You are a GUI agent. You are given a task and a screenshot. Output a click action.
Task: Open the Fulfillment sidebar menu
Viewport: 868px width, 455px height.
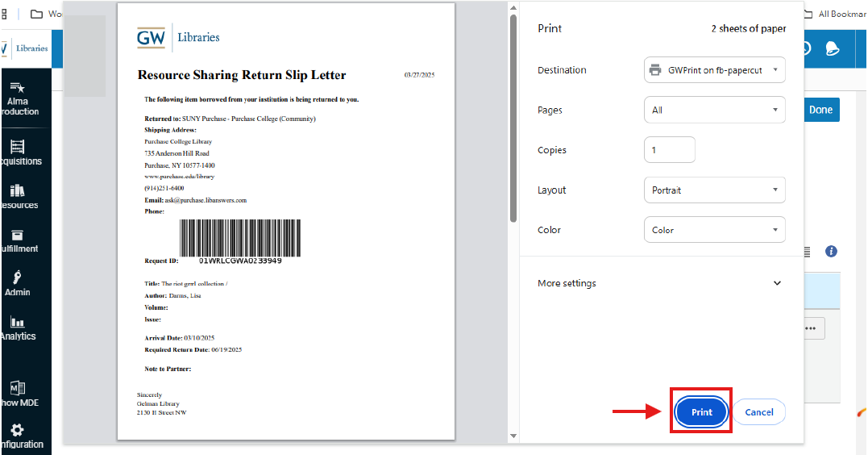[x=18, y=240]
